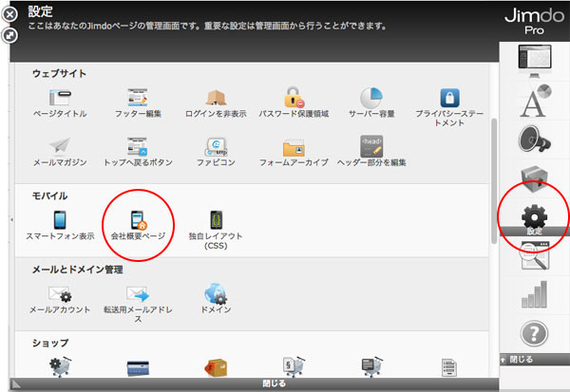Open ヘッダー部分を編集 head icon
The height and width of the screenshot is (392, 570).
tap(371, 146)
